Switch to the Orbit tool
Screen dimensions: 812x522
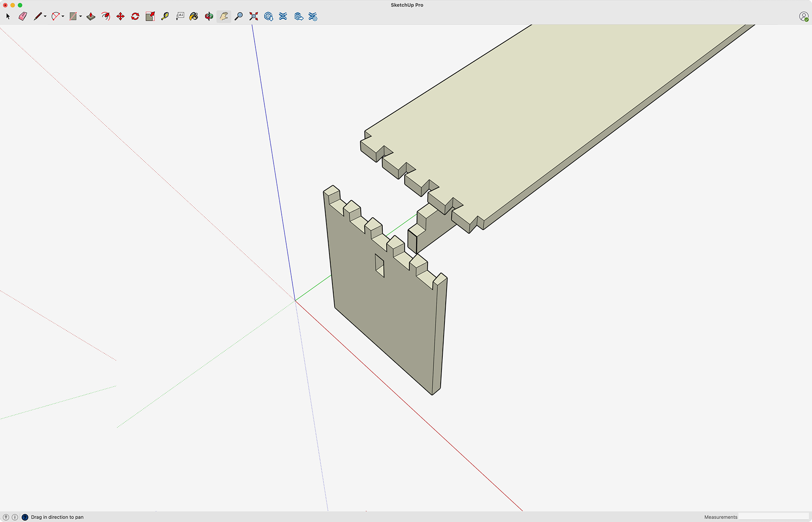coord(209,16)
